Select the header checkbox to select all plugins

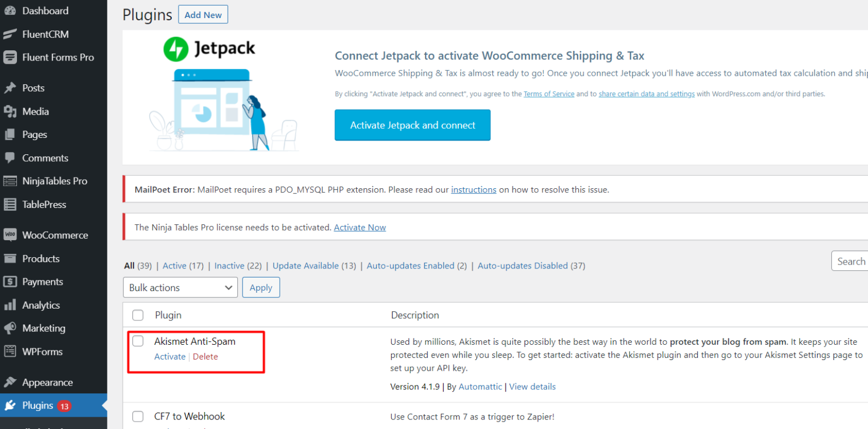tap(137, 315)
